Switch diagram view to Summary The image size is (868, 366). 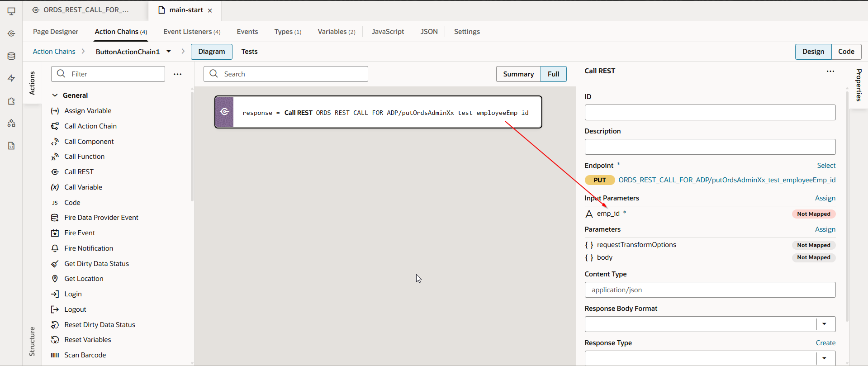click(518, 74)
